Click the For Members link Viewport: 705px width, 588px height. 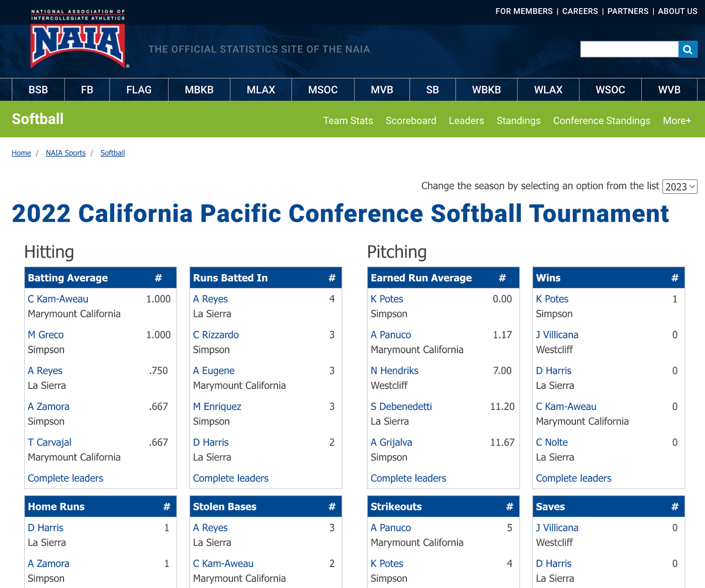tap(524, 11)
